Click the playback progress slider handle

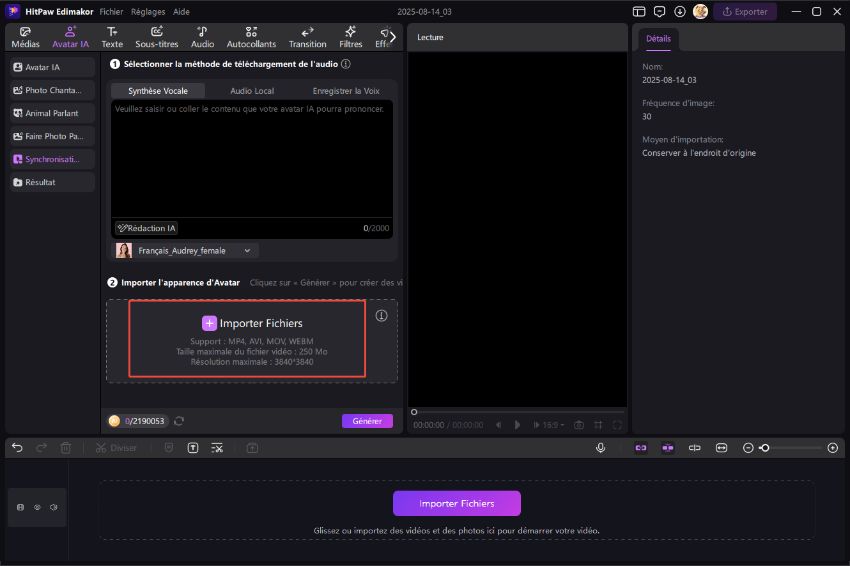[x=414, y=412]
